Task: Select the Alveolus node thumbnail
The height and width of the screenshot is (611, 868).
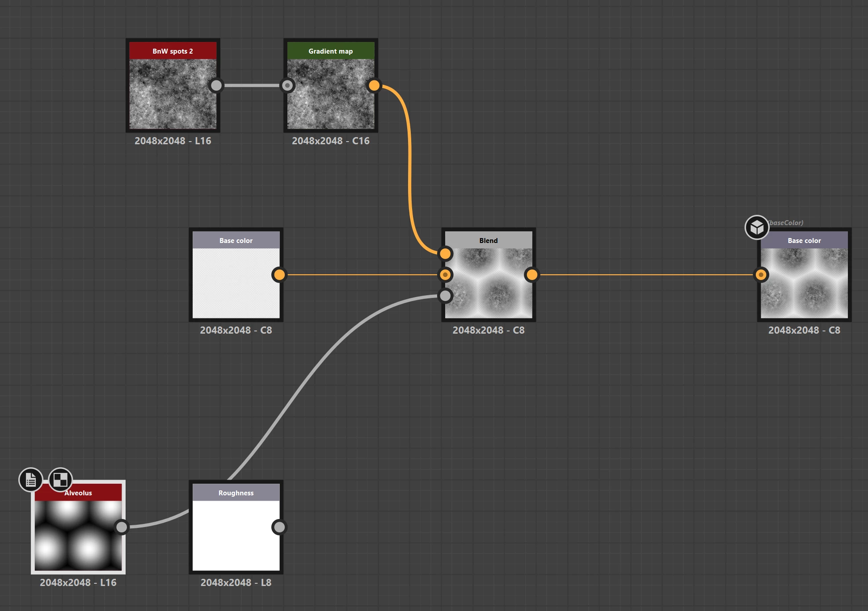Action: [78, 535]
